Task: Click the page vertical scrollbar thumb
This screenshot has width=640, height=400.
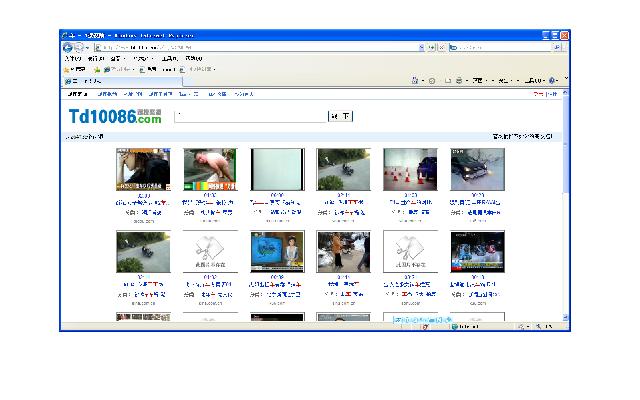Action: tap(565, 144)
